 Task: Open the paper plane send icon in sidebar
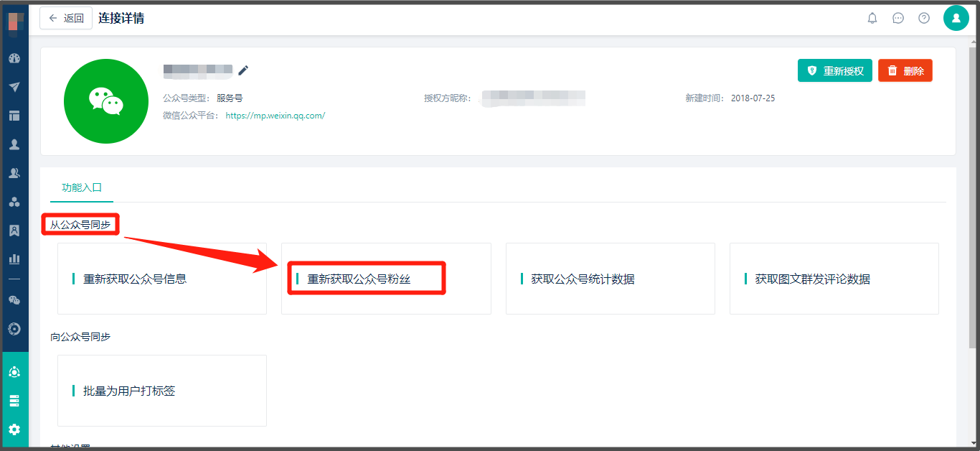point(14,87)
